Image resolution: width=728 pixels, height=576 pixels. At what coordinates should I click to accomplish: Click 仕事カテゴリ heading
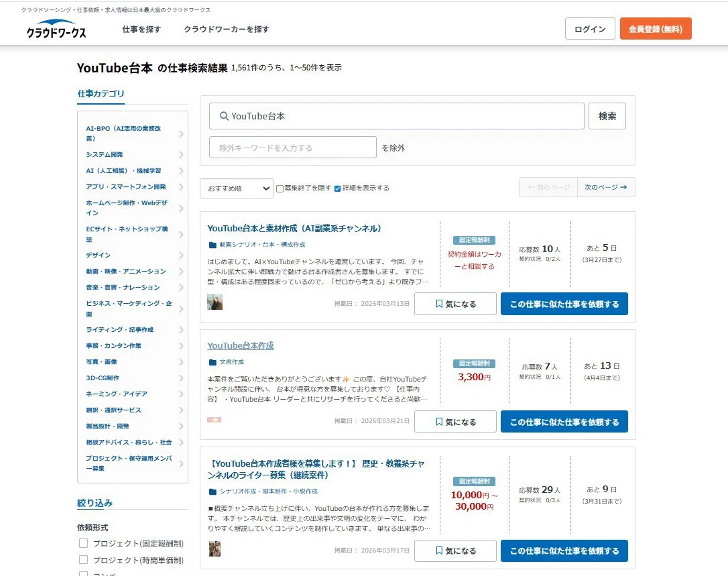101,93
